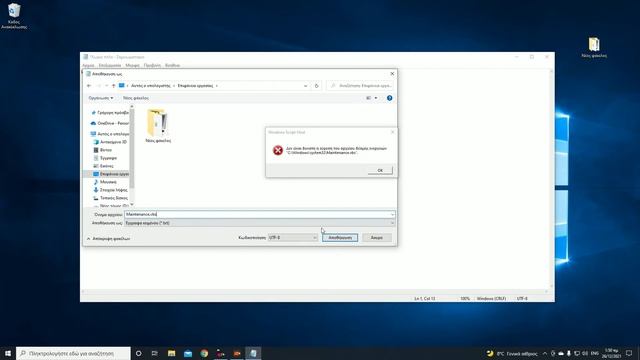Click the refresh icon beside the address bar

316,86
